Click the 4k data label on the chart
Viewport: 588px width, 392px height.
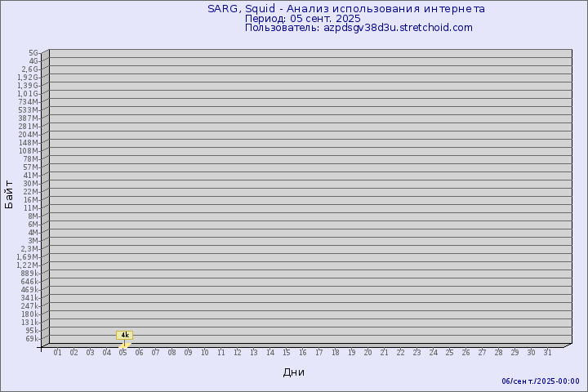tap(125, 335)
